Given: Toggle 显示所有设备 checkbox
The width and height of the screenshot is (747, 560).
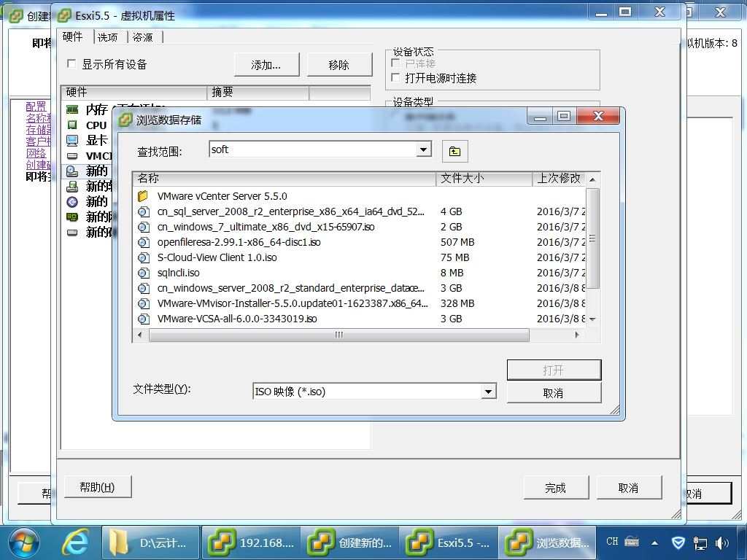Looking at the screenshot, I should coord(71,64).
